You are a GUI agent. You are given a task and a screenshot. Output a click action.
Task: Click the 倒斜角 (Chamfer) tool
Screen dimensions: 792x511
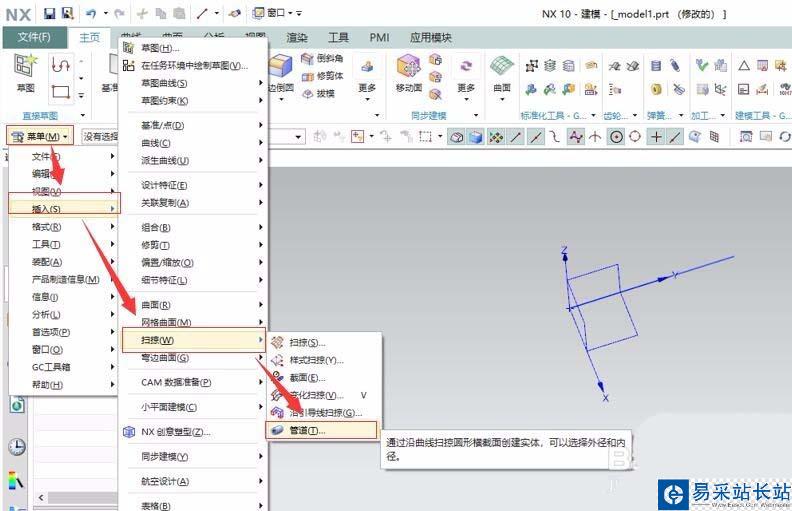point(321,58)
